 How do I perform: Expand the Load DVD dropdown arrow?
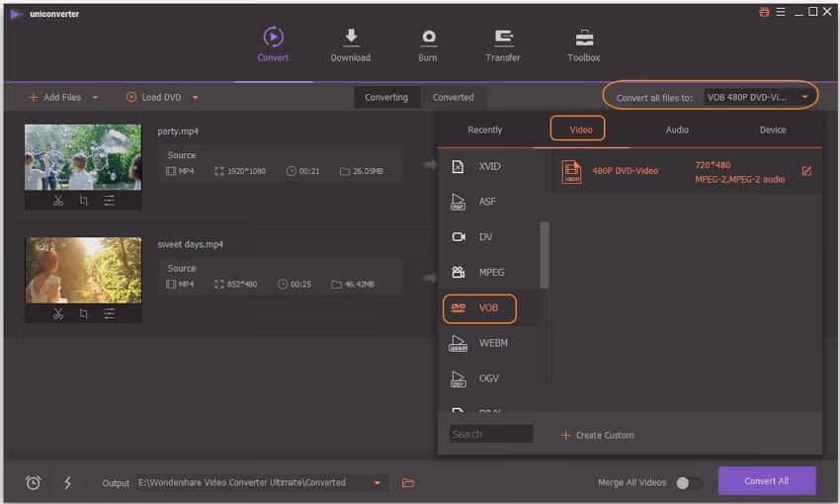195,98
